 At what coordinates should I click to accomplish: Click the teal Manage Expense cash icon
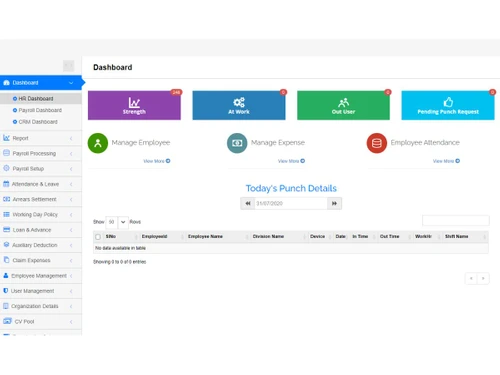tap(237, 143)
